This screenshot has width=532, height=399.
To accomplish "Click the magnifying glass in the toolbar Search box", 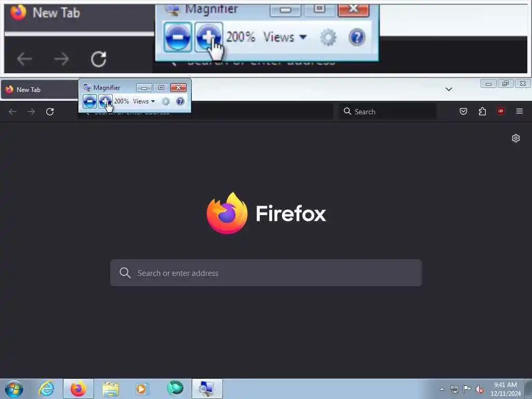I will click(347, 111).
